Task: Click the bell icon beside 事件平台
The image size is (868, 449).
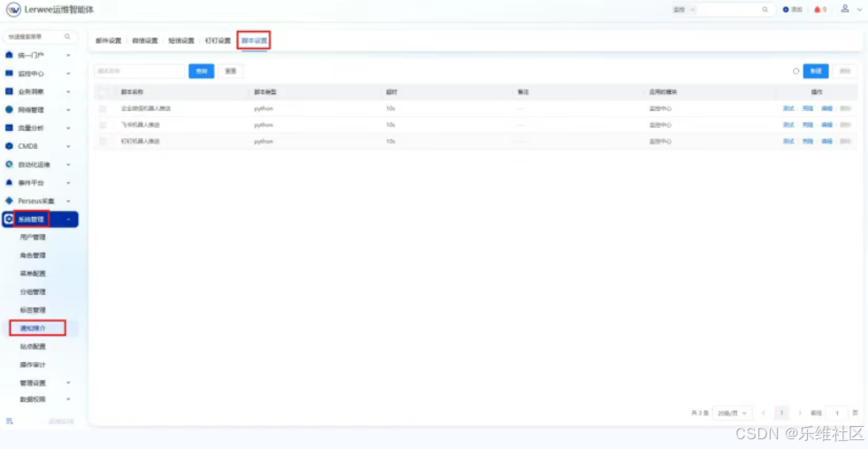Action: [9, 182]
